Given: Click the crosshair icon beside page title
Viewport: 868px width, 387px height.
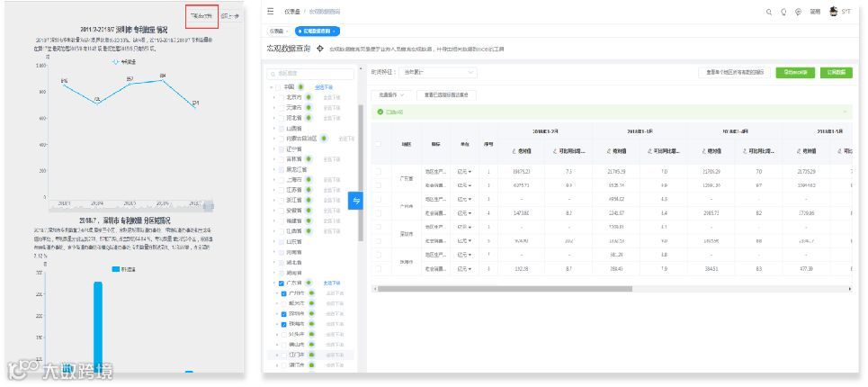Looking at the screenshot, I should (320, 49).
